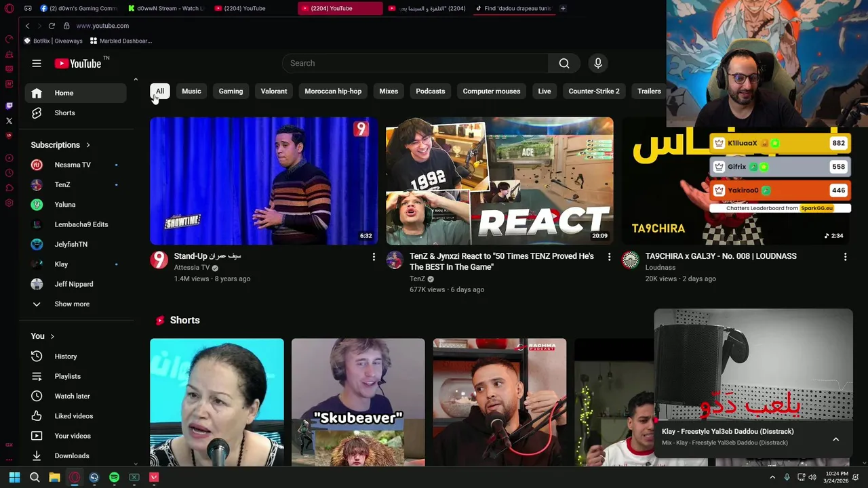Open History in the sidebar

click(76, 357)
